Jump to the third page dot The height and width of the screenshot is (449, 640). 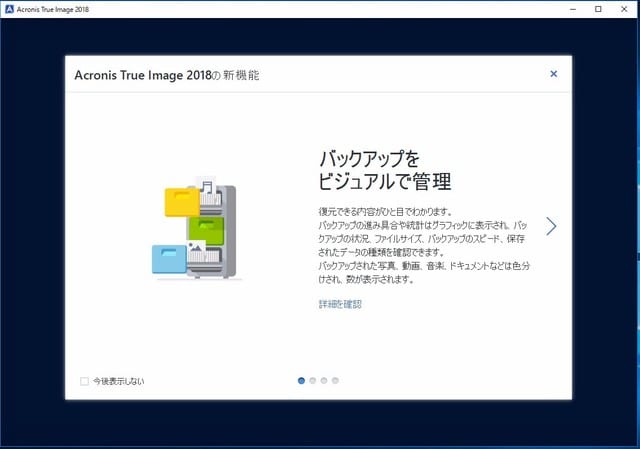pos(324,380)
